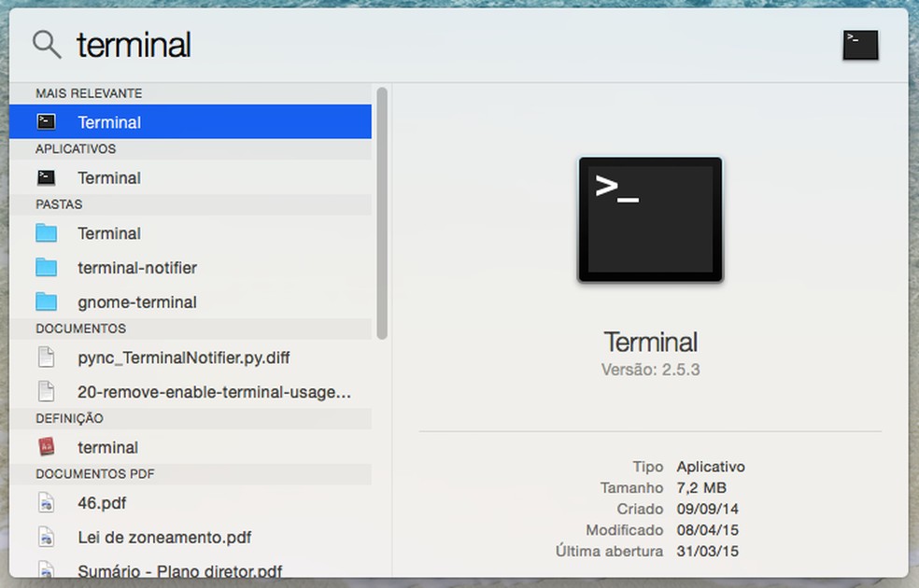
Task: Click the magnifying glass search icon
Action: 44,44
